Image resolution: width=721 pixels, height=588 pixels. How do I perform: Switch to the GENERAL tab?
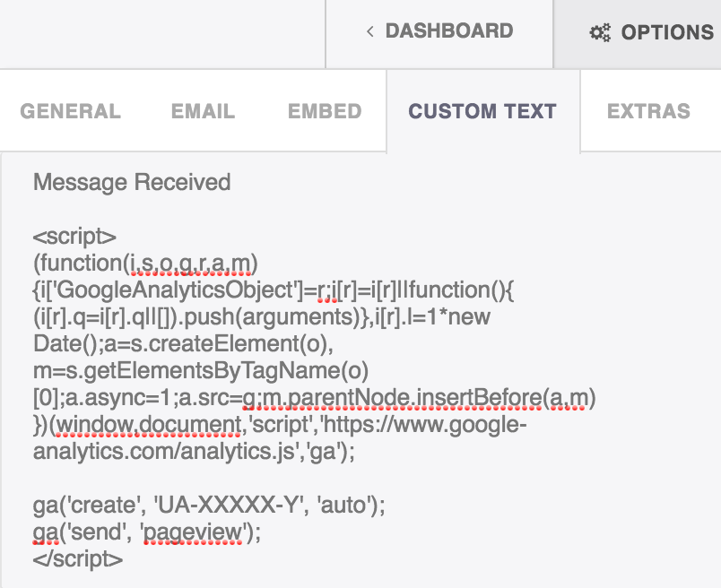click(70, 111)
